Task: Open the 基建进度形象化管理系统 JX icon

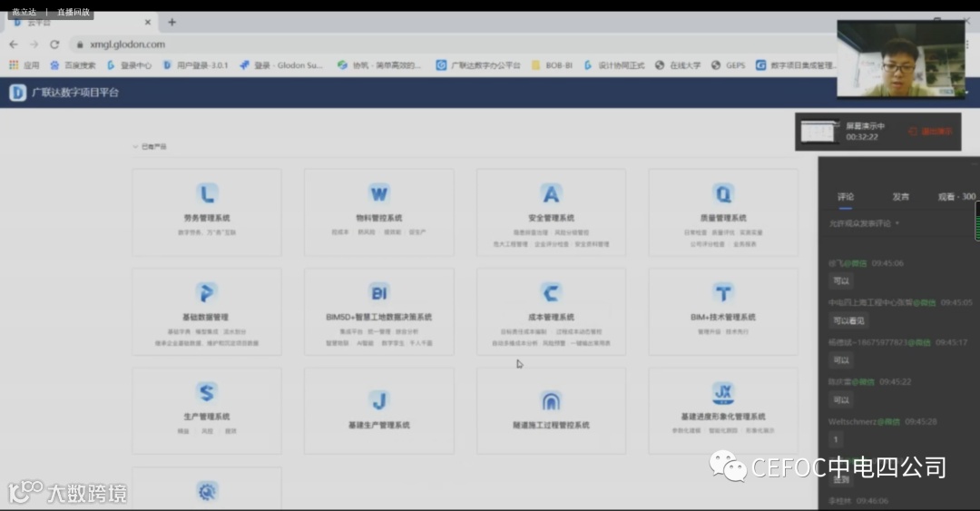Action: [723, 393]
